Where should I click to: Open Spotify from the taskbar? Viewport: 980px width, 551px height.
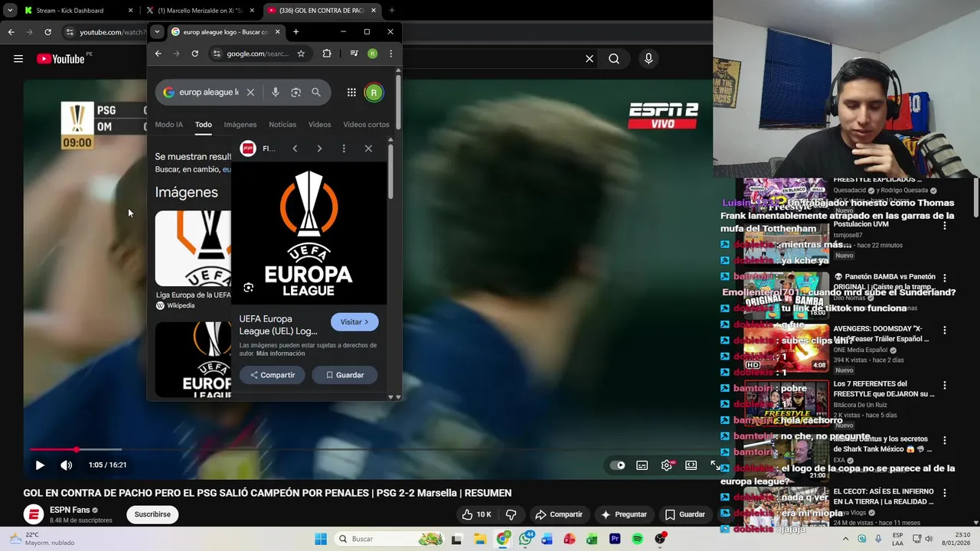click(637, 539)
